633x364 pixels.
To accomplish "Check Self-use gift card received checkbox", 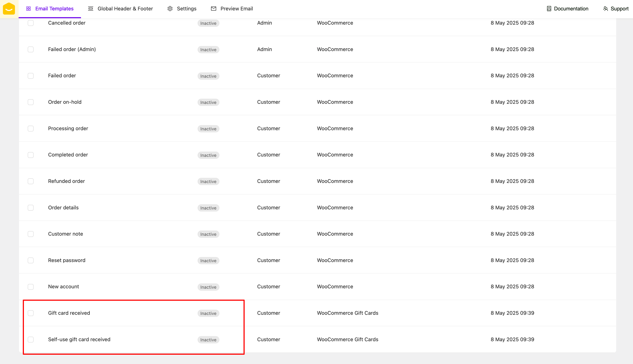I will coord(30,340).
